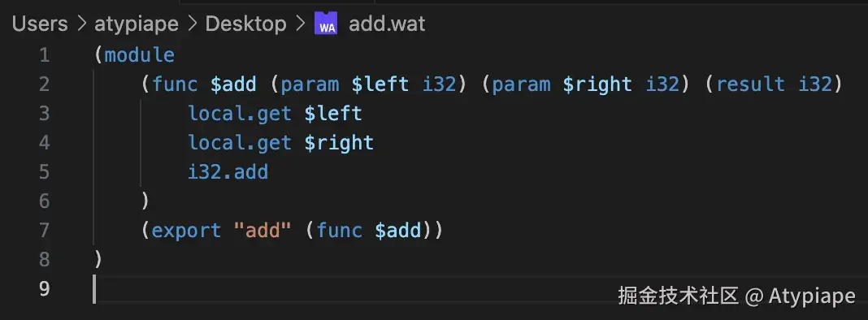868x320 pixels.
Task: Expand chevron after Desktop breadcrumb
Action: [301, 24]
